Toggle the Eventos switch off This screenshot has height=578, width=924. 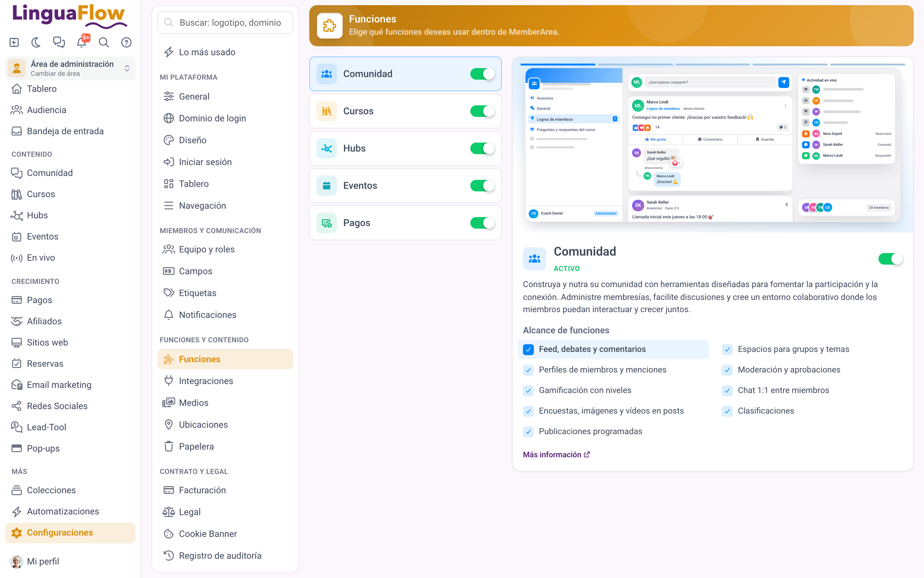[482, 186]
